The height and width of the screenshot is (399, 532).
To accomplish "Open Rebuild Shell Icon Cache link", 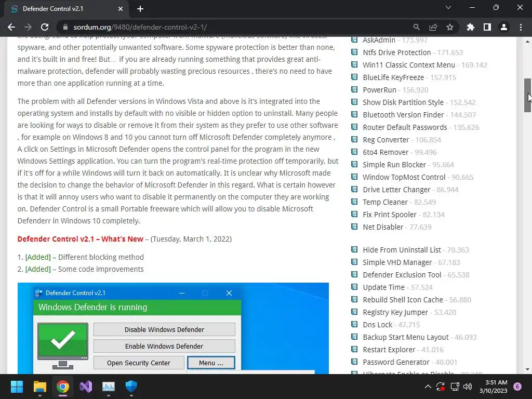I will [x=403, y=300].
